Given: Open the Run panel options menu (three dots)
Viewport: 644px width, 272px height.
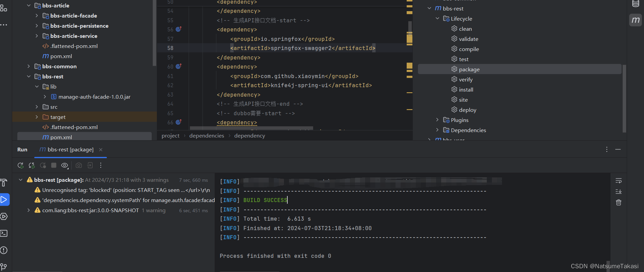Looking at the screenshot, I should coord(607,149).
